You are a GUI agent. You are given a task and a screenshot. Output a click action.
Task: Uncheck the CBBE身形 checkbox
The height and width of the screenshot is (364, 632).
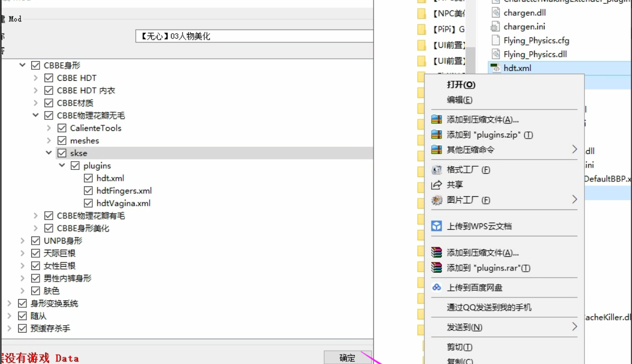[x=35, y=65]
